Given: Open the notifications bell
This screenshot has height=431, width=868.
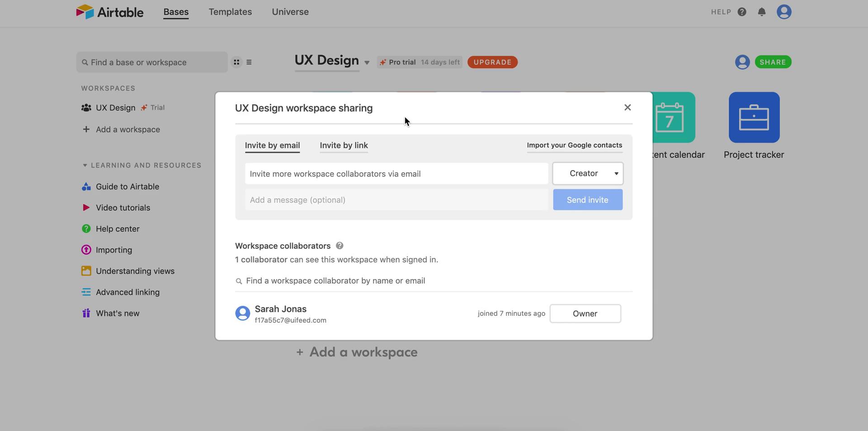Looking at the screenshot, I should 762,12.
